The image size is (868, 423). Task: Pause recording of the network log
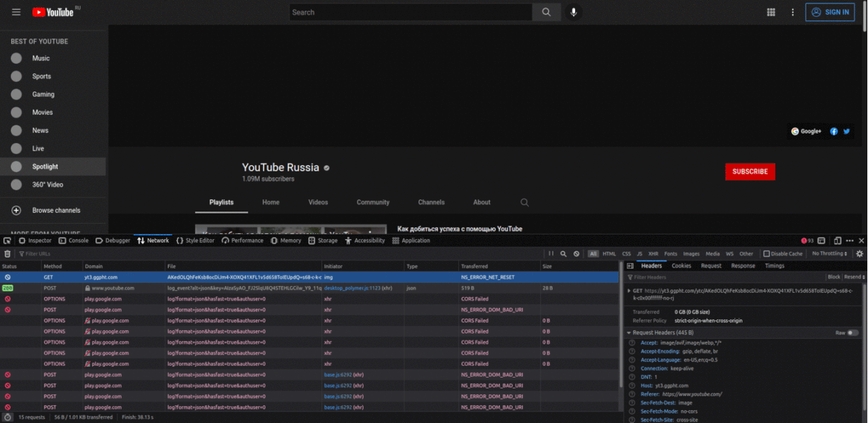pyautogui.click(x=551, y=254)
